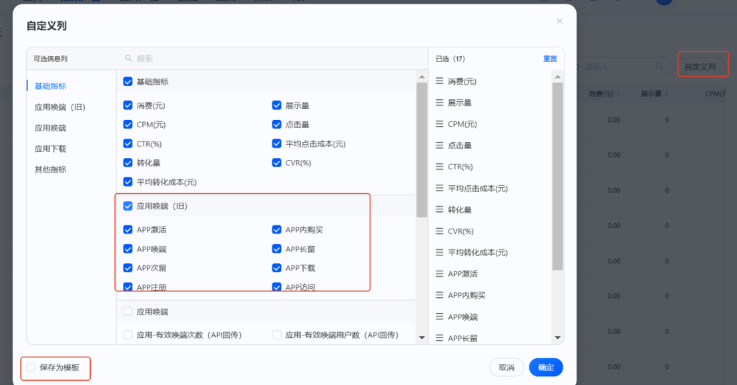Click the drag handle icon for APP唤端 in selected list

tap(439, 316)
